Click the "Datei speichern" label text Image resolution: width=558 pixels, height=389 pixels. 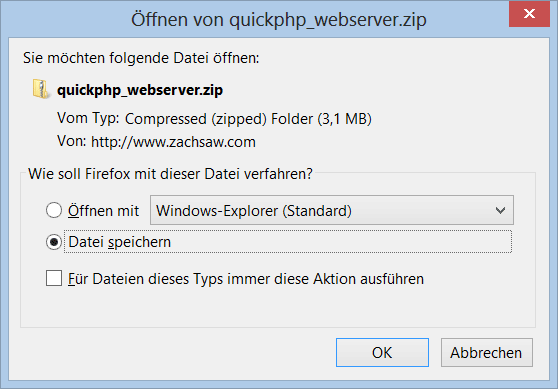coord(120,242)
